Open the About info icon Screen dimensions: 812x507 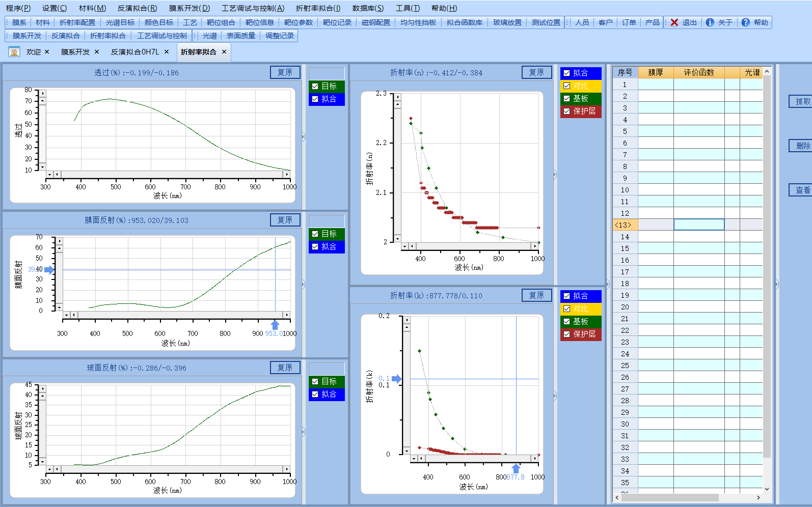point(710,22)
